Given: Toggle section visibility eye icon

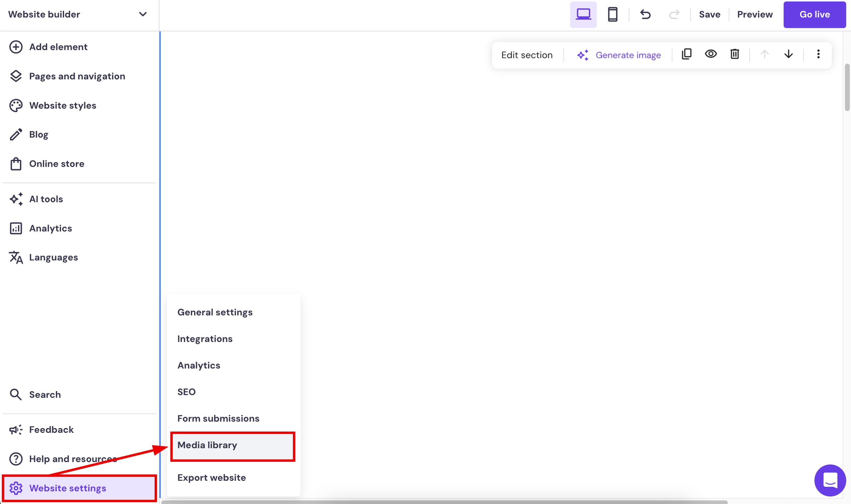Looking at the screenshot, I should 710,54.
